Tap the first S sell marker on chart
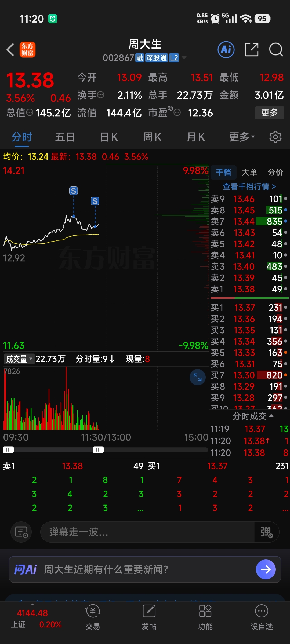Viewport: 290px width, 644px height. tap(74, 191)
